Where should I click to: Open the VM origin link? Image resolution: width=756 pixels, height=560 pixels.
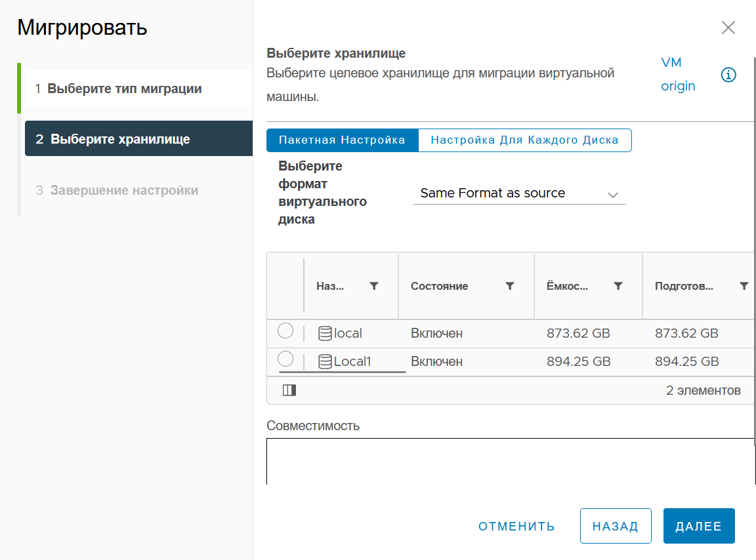click(678, 74)
